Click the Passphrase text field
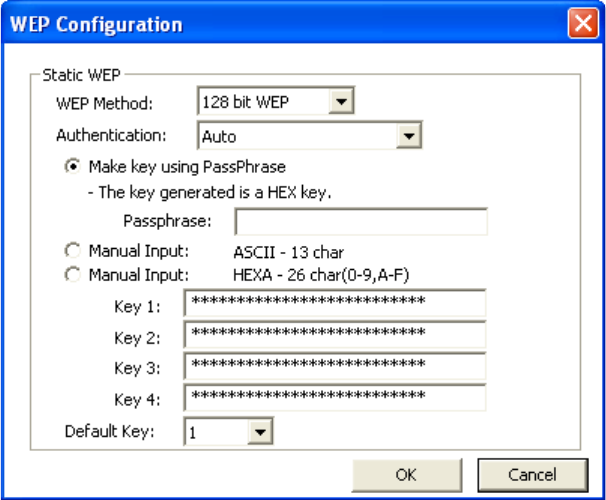606x500 pixels. click(361, 221)
